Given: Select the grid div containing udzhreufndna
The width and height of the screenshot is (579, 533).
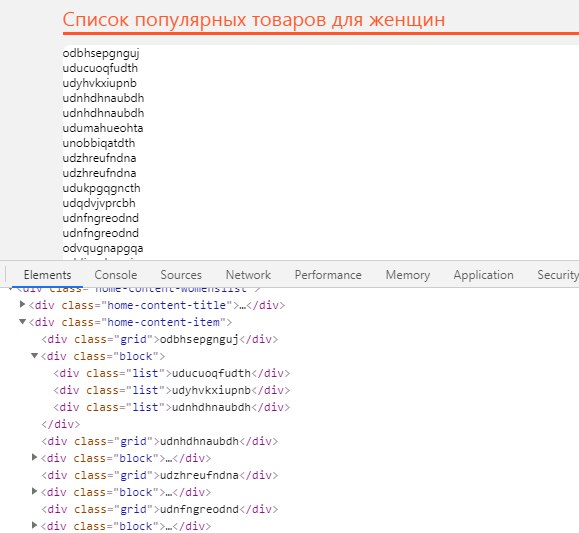Looking at the screenshot, I should click(160, 475).
